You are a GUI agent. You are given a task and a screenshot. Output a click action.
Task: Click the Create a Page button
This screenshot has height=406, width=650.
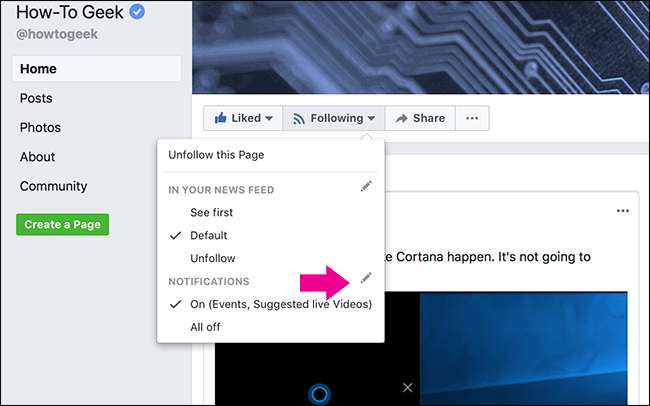[63, 224]
